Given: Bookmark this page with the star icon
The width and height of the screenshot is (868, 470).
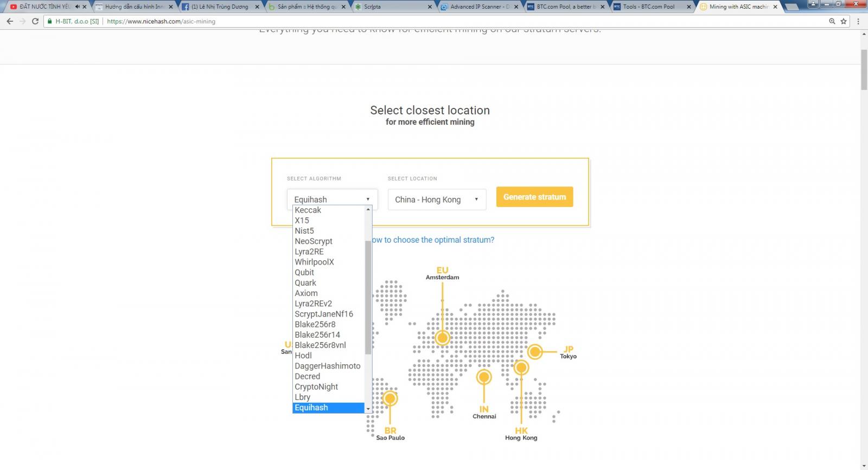Looking at the screenshot, I should point(844,21).
